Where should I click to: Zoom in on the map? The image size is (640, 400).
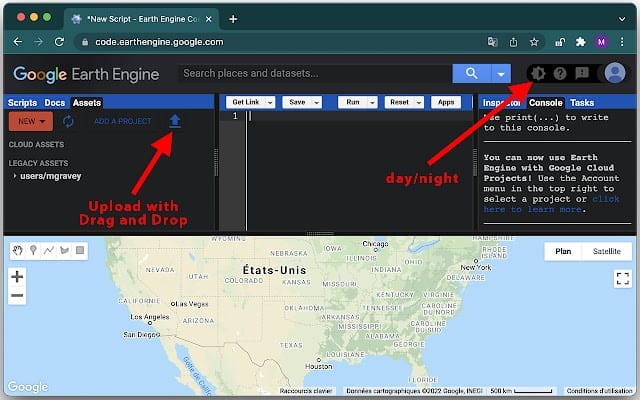[17, 277]
